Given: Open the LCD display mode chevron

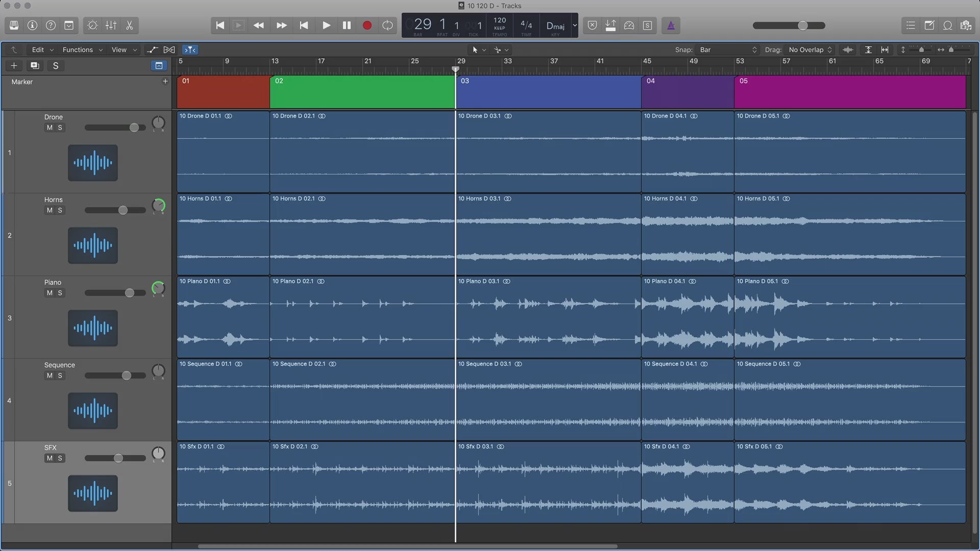Looking at the screenshot, I should pos(575,26).
